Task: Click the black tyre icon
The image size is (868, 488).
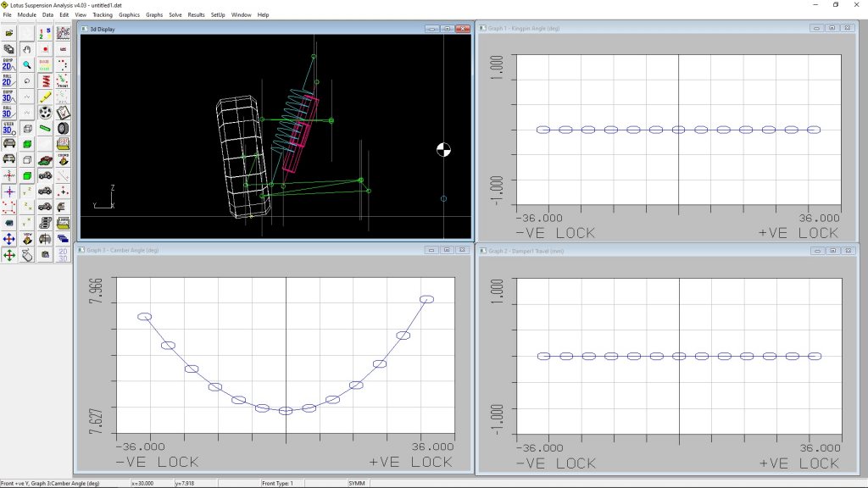Action: tap(63, 129)
